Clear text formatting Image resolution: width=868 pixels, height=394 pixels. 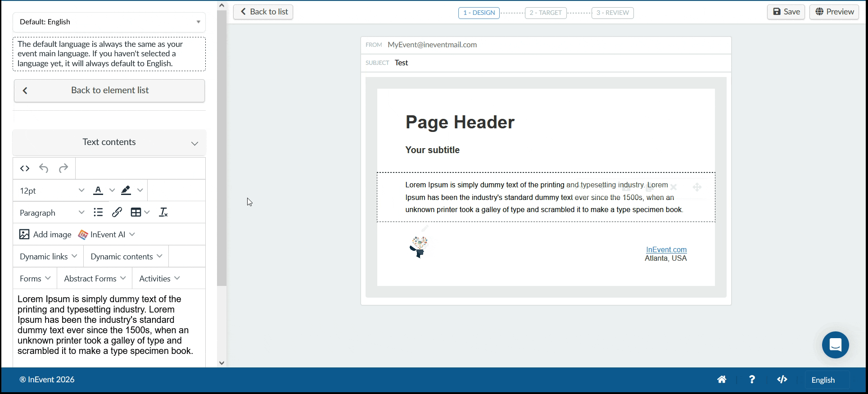tap(163, 213)
